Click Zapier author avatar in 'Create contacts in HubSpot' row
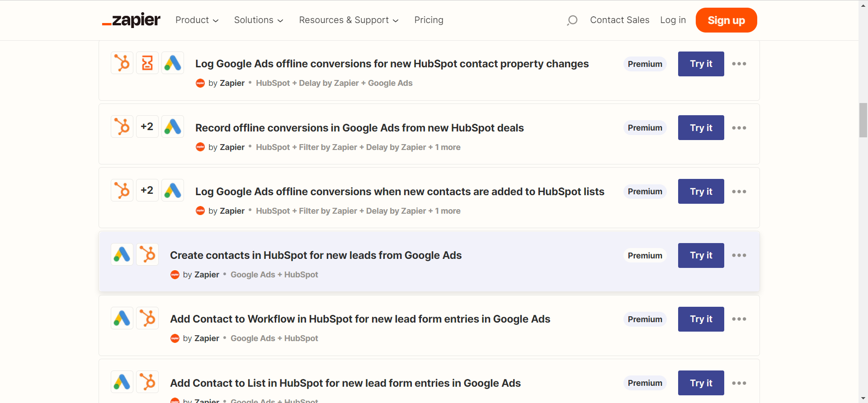868x403 pixels. 175,275
